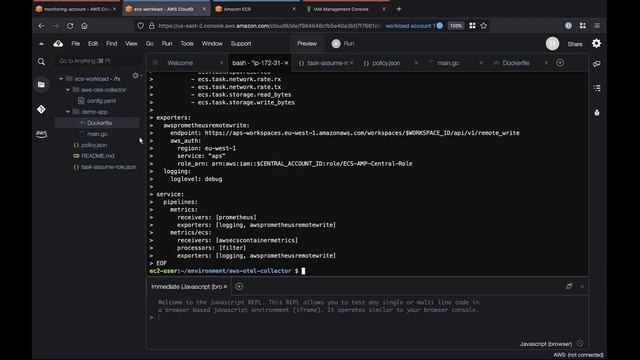
Task: Switch to the Welcome tab
Action: (180, 63)
